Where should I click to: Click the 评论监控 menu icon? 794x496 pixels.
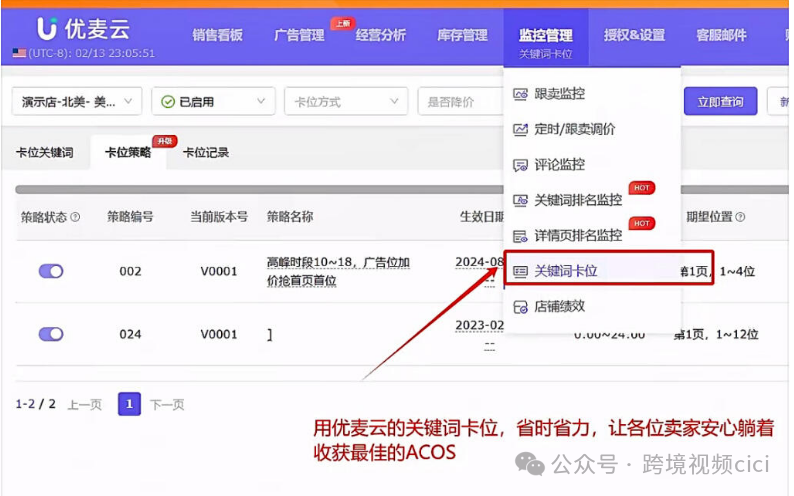(x=520, y=165)
